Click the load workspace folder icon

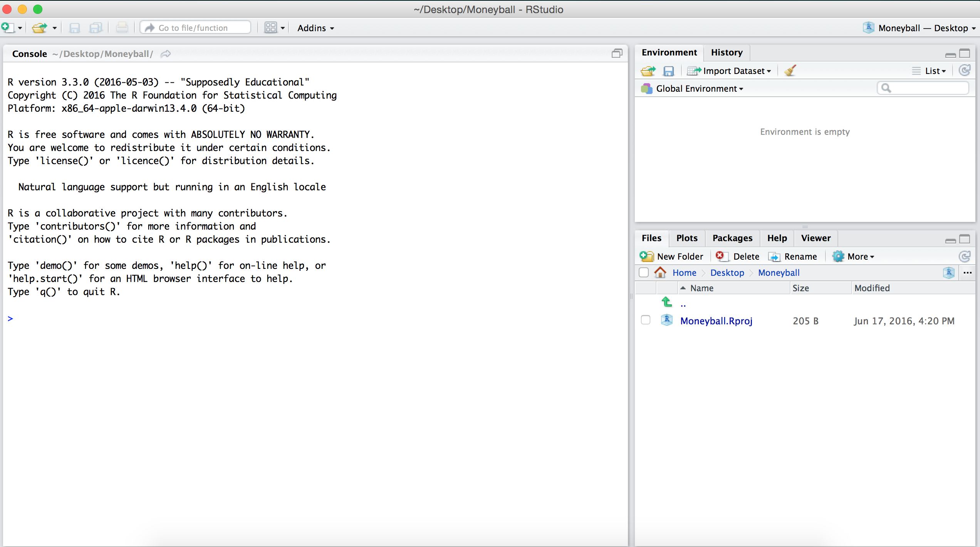coord(648,71)
